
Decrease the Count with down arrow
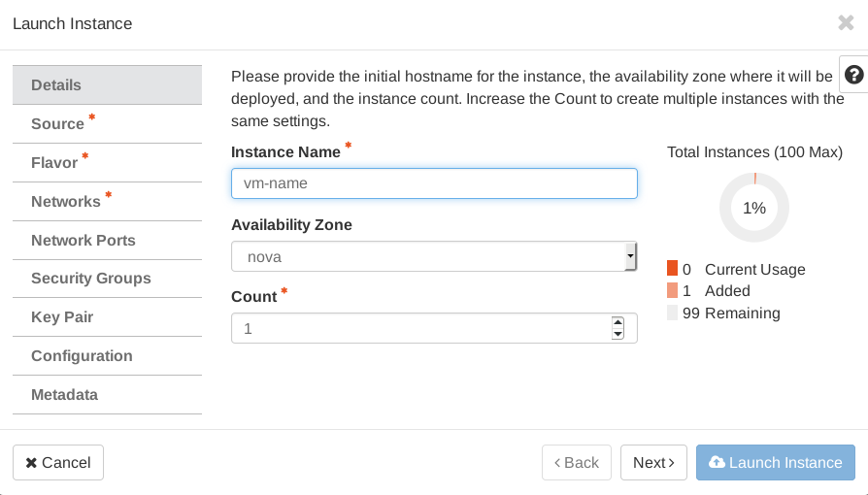[618, 335]
